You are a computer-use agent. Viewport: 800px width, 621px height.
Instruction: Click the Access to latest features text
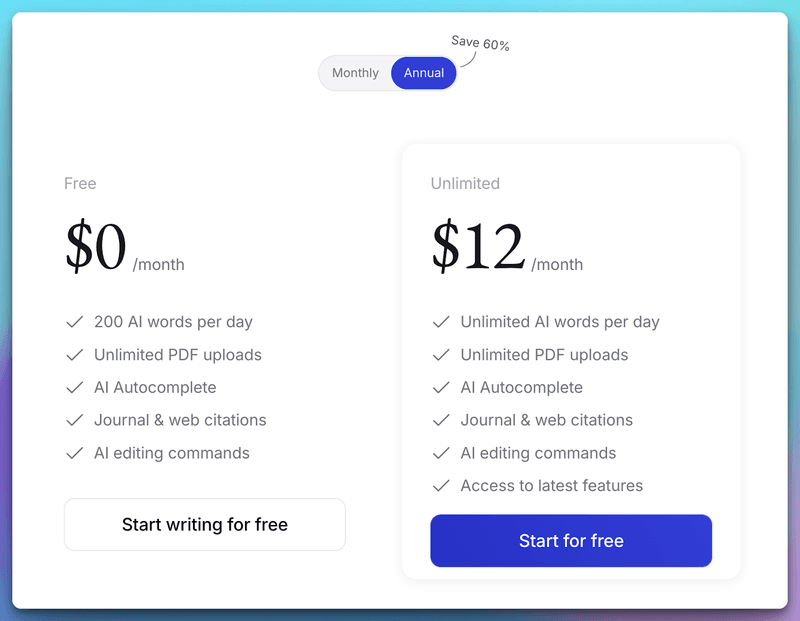click(x=551, y=486)
